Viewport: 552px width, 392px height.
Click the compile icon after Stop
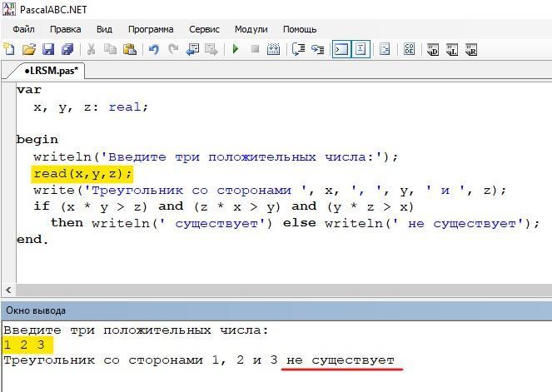point(273,49)
